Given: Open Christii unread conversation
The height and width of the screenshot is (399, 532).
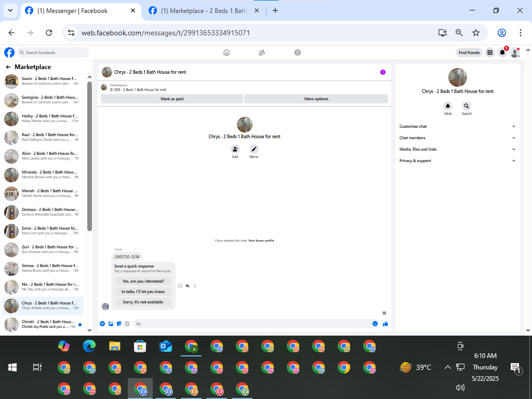Looking at the screenshot, I should 44,324.
